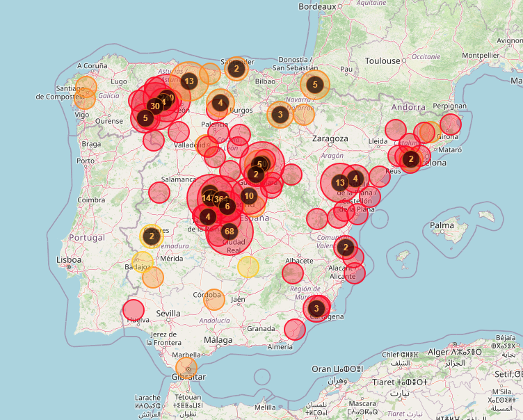Open the cluster 2 near Barcelona

pos(411,159)
